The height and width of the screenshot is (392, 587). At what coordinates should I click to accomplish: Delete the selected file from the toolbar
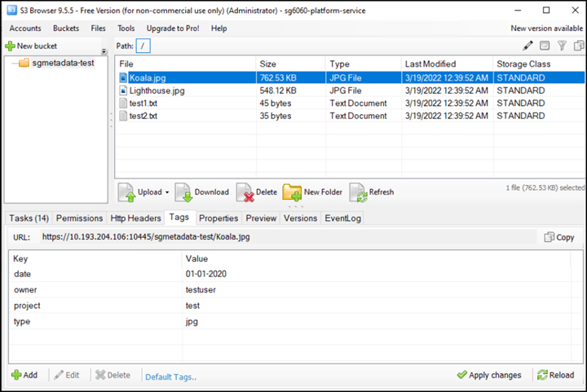pos(257,192)
